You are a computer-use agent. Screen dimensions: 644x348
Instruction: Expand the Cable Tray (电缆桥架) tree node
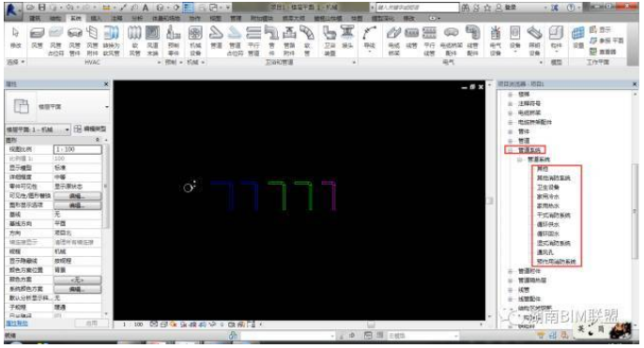(510, 113)
